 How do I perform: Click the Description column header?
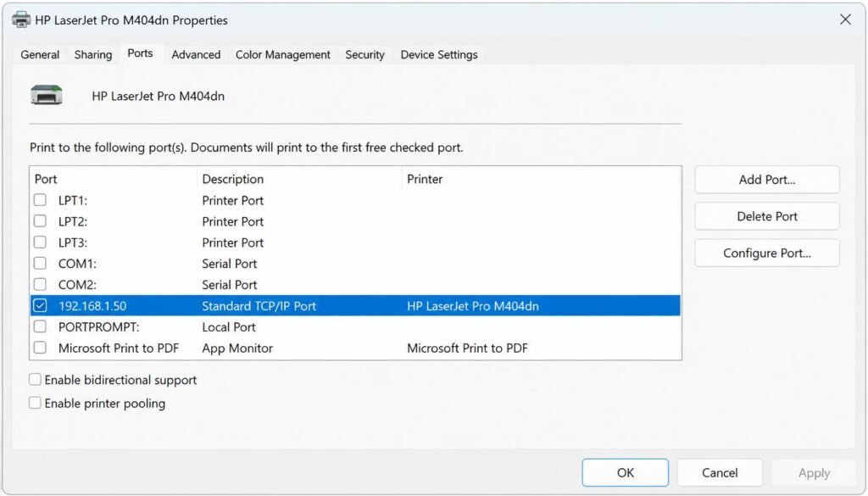232,179
